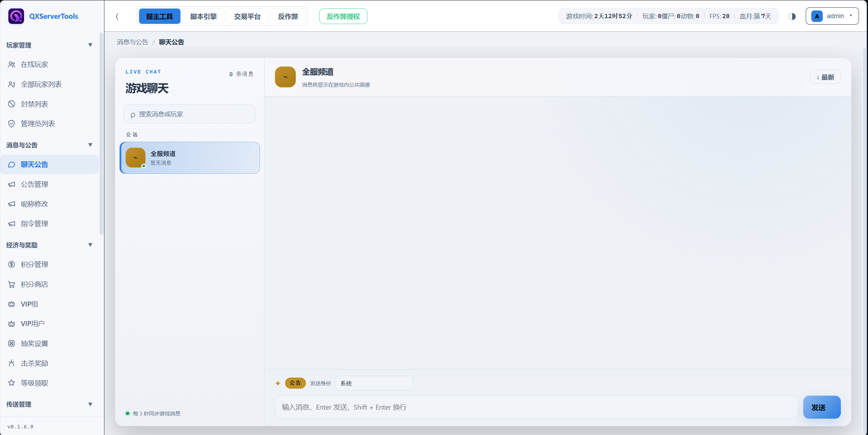Collapse the sidebar with the back chevron
The image size is (868, 435).
click(117, 16)
